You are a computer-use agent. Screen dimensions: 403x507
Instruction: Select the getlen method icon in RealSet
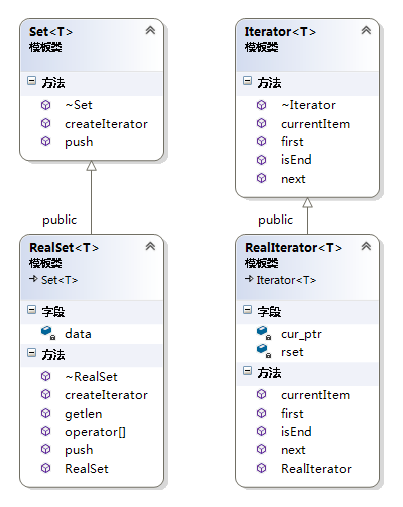click(46, 413)
